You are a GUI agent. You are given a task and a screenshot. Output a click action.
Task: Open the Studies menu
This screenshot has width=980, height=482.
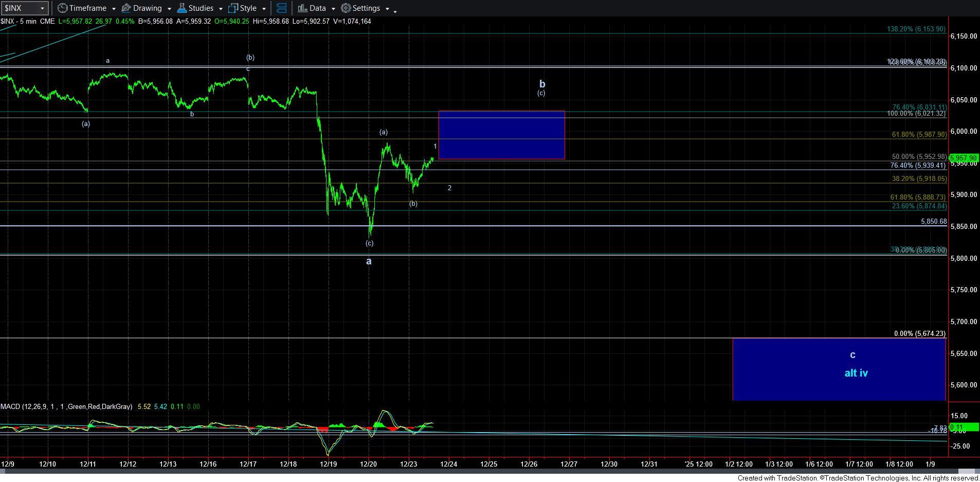201,8
